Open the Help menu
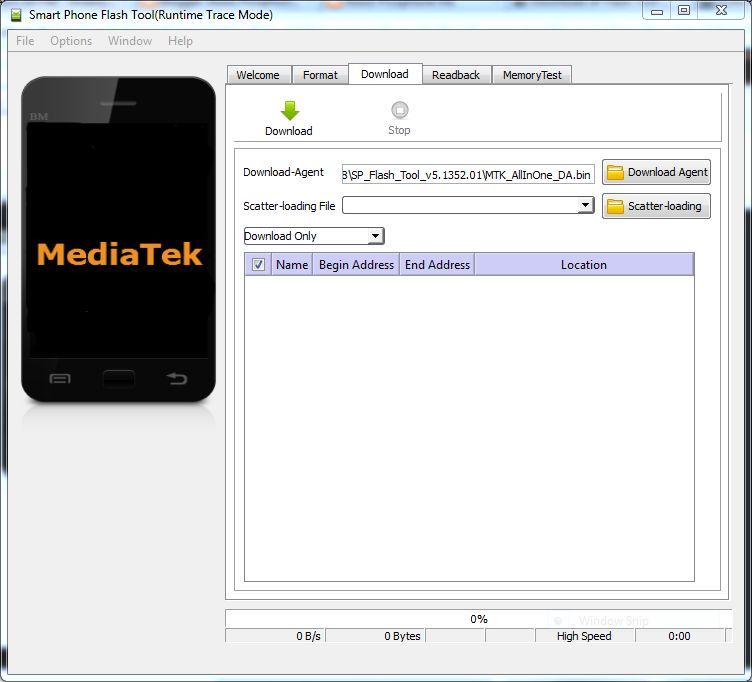 pos(180,41)
